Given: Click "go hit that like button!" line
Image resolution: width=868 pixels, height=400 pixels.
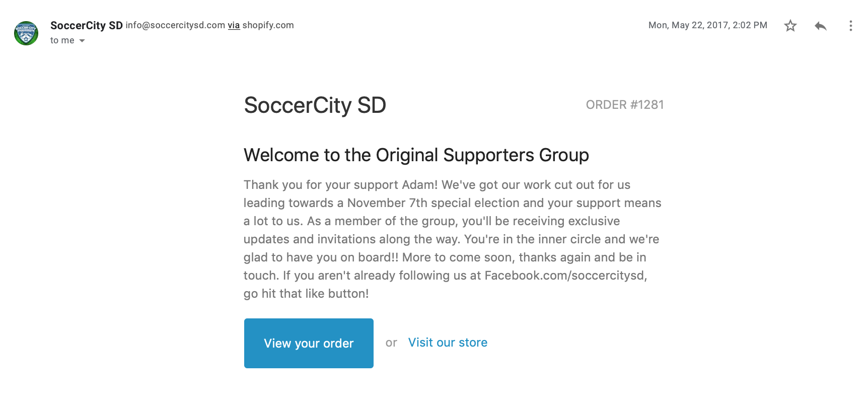Looking at the screenshot, I should (x=306, y=294).
